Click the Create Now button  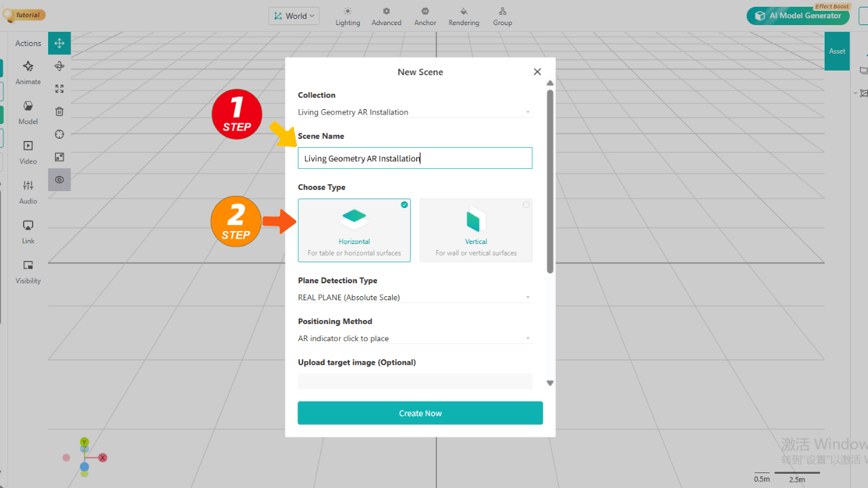420,413
